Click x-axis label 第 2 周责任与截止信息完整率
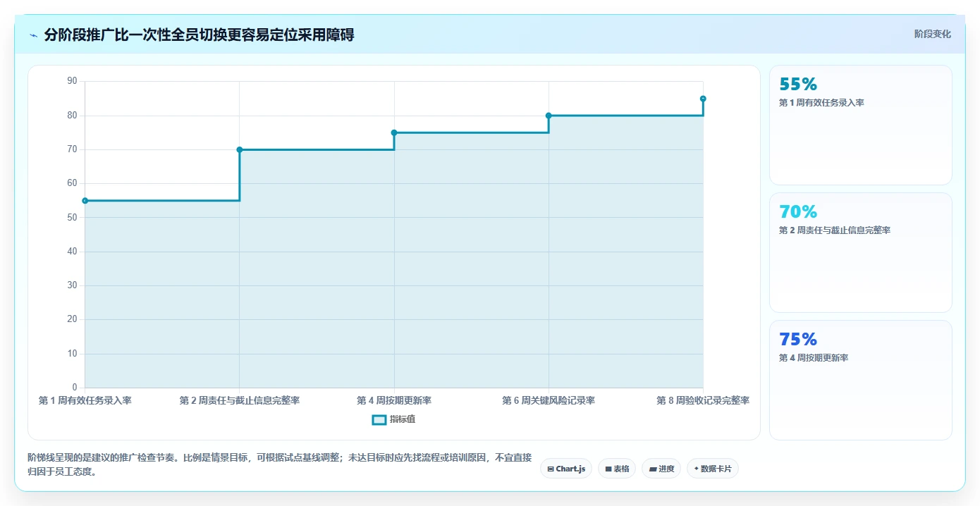This screenshot has width=980, height=506. [x=240, y=400]
